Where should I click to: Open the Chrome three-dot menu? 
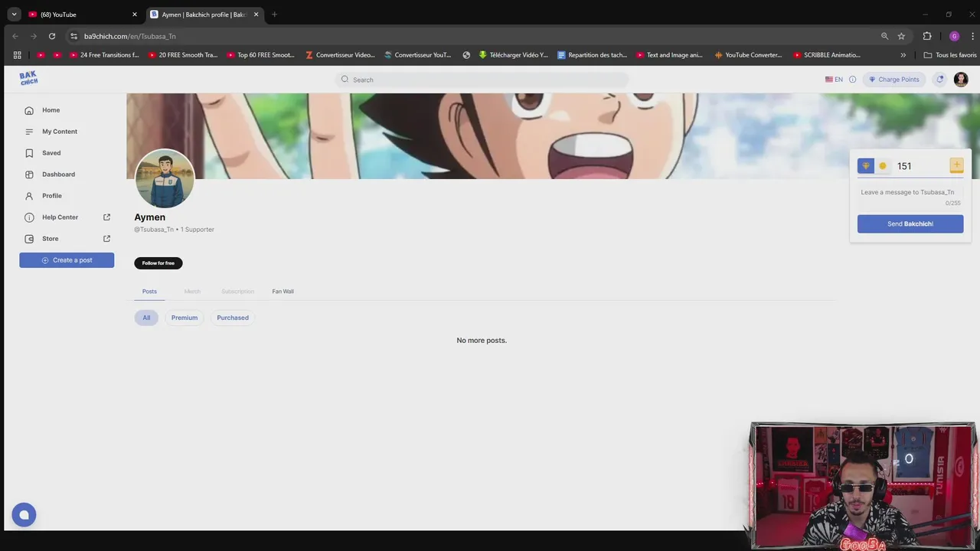click(972, 36)
